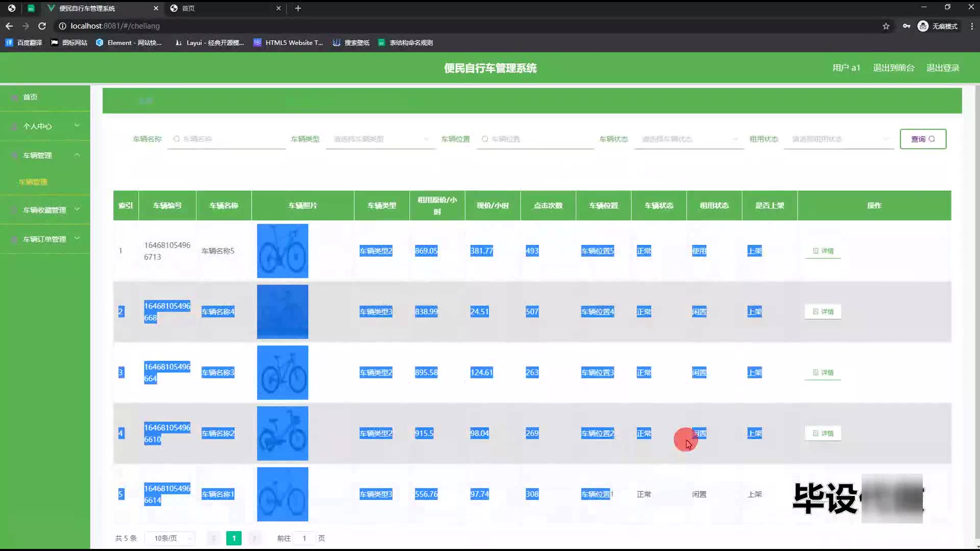Click 详情 for 车辆名称3 row
Screen dimensions: 980x551
point(823,372)
